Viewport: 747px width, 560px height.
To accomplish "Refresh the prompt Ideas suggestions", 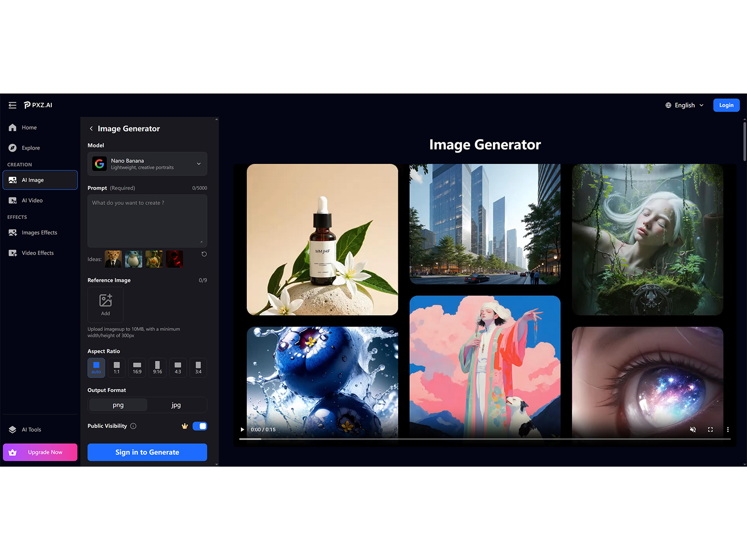I will tap(204, 253).
